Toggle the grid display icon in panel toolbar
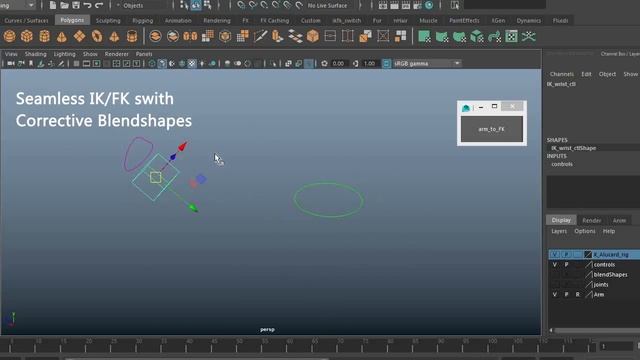 point(76,64)
